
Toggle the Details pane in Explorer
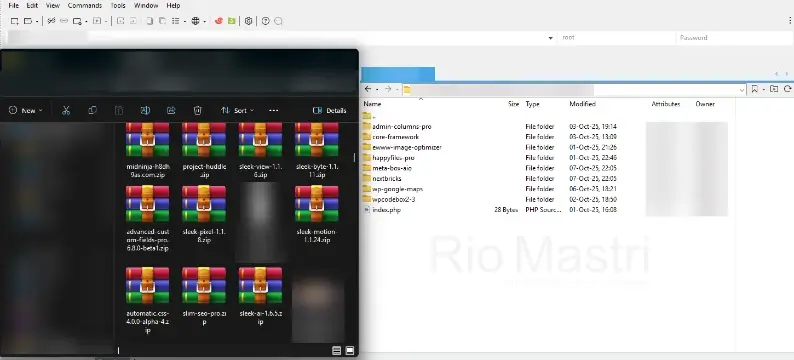click(x=330, y=110)
